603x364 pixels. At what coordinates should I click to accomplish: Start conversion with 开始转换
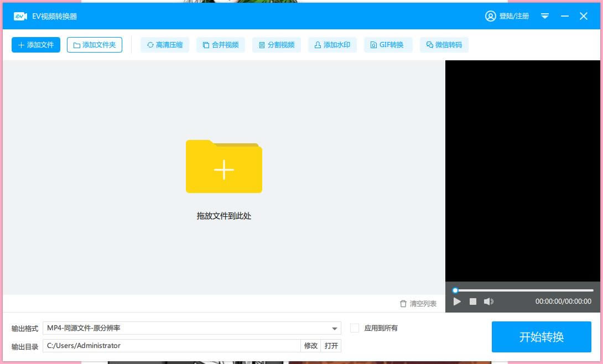[x=541, y=336]
